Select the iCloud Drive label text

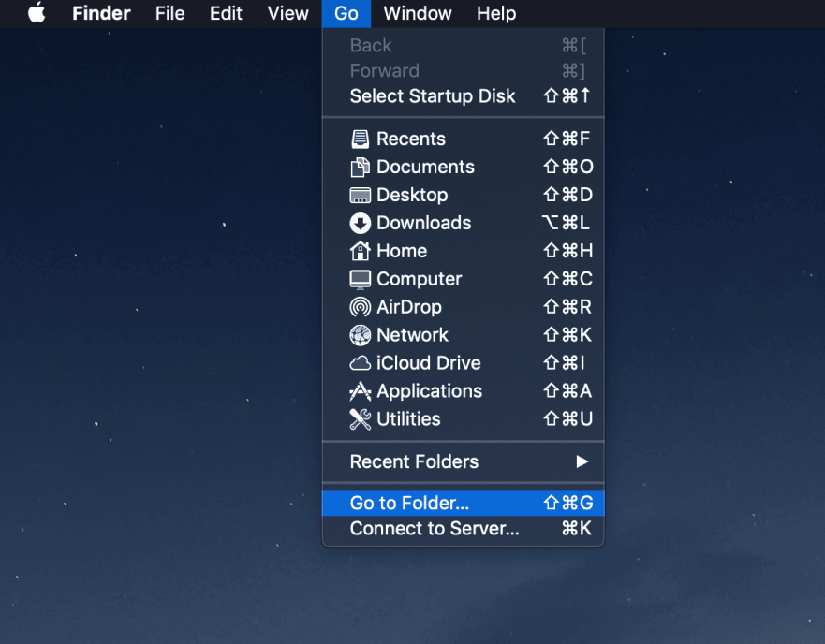click(428, 363)
